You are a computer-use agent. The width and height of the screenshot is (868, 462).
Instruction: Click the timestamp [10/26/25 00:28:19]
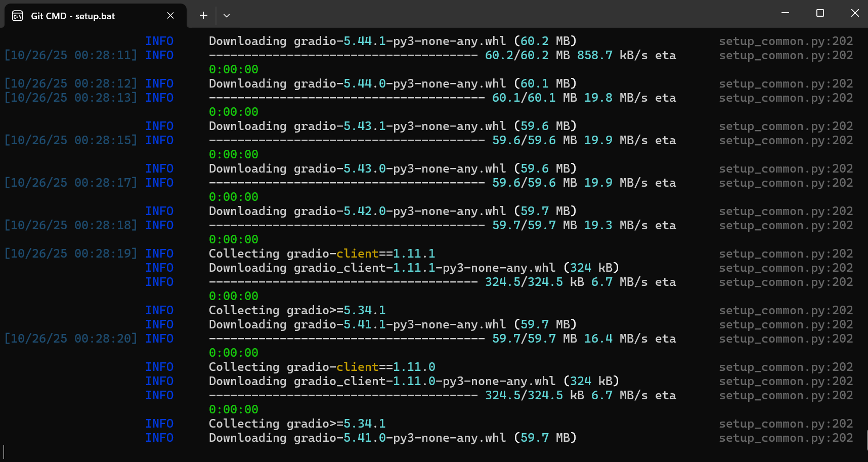tap(71, 254)
